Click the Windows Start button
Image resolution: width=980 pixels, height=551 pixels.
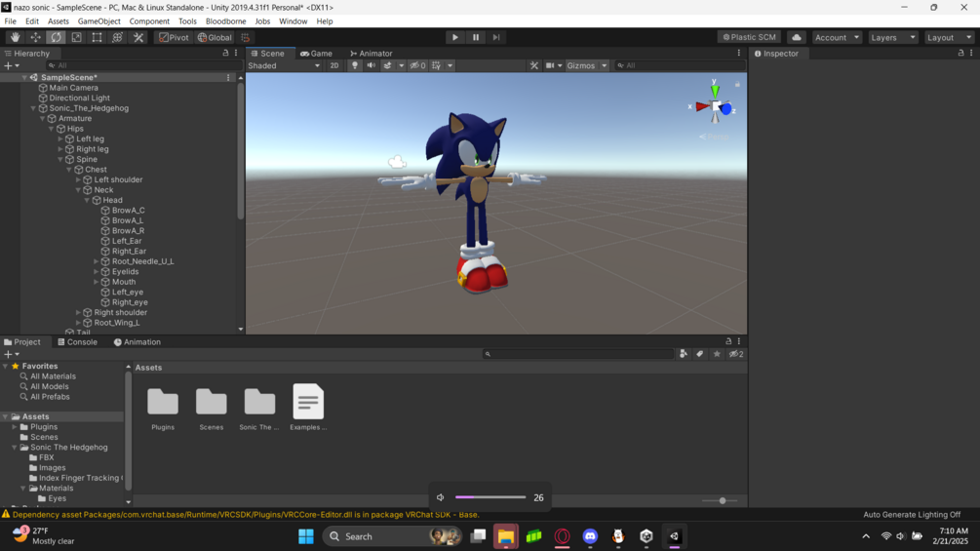point(306,536)
